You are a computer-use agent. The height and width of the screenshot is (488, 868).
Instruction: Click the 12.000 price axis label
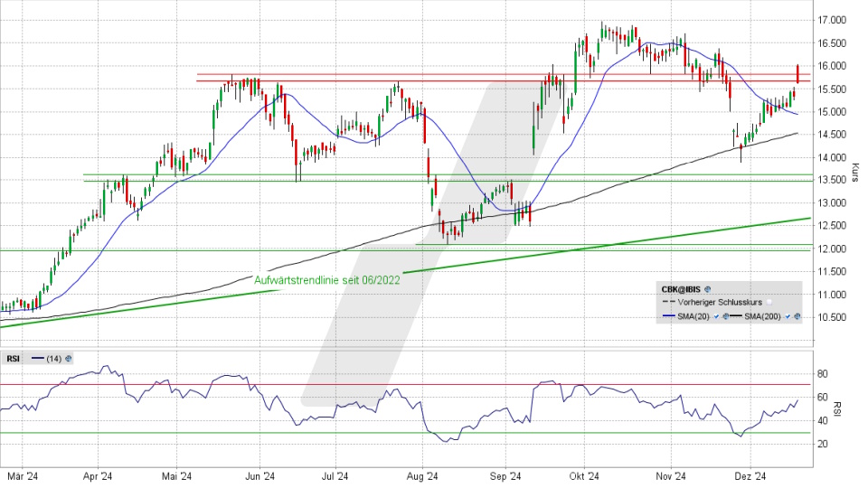pos(832,249)
